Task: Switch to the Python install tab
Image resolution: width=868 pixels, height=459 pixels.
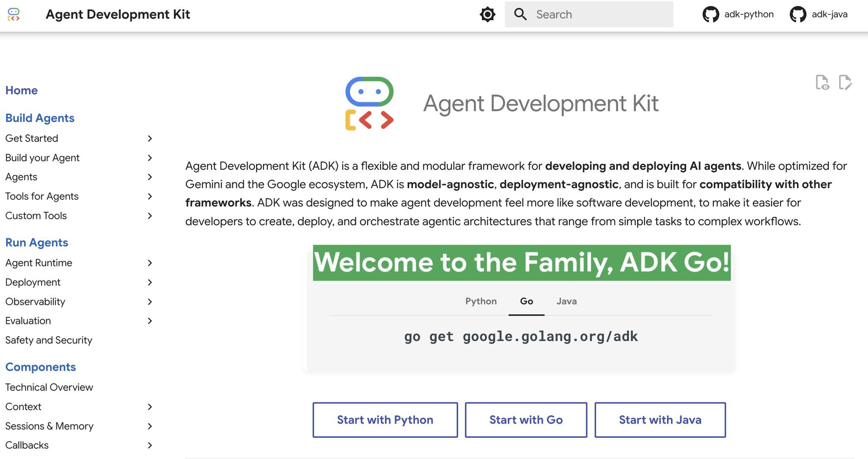Action: tap(481, 301)
